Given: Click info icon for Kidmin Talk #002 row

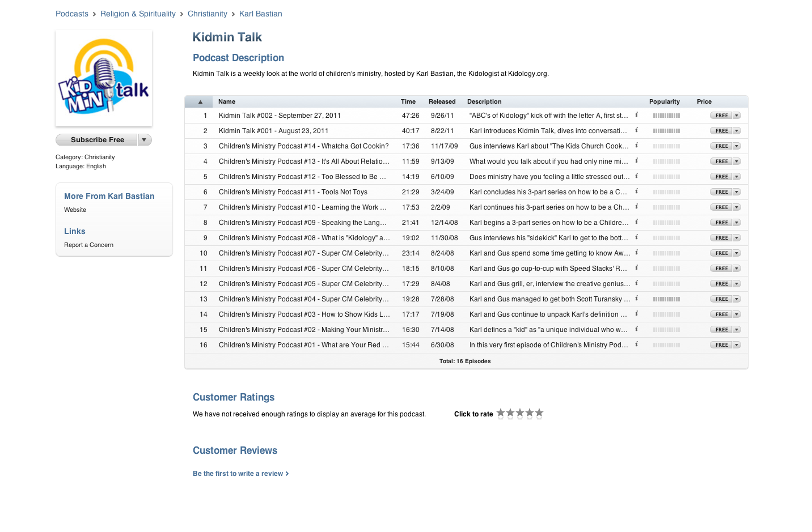Looking at the screenshot, I should pos(636,115).
